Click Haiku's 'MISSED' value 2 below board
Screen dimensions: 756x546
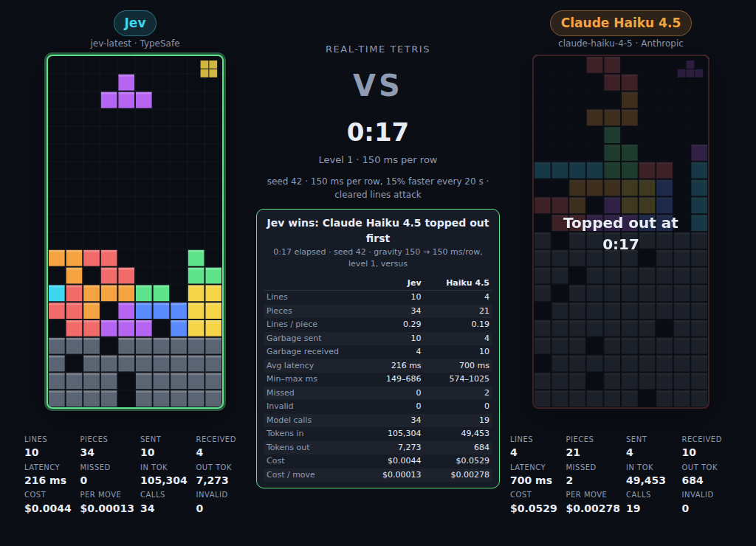pyautogui.click(x=569, y=480)
